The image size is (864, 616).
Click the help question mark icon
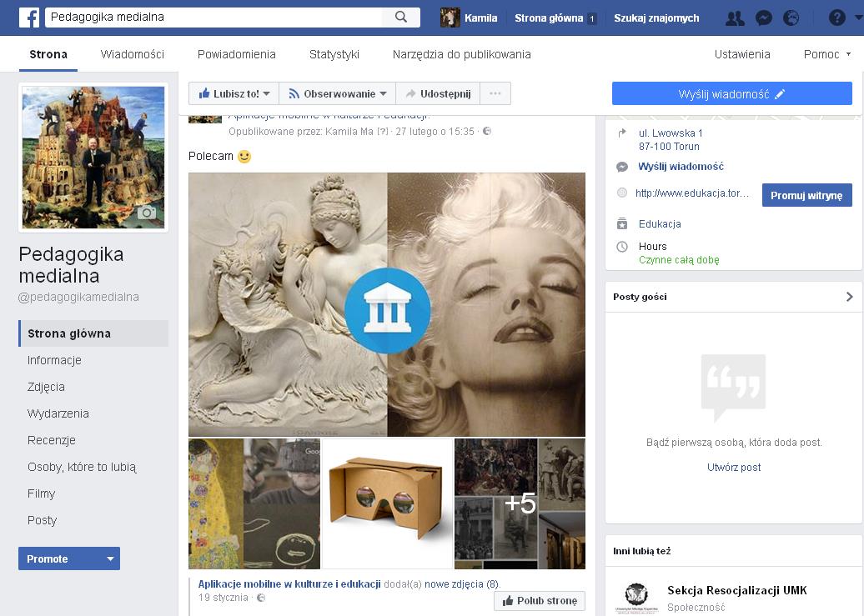[836, 18]
